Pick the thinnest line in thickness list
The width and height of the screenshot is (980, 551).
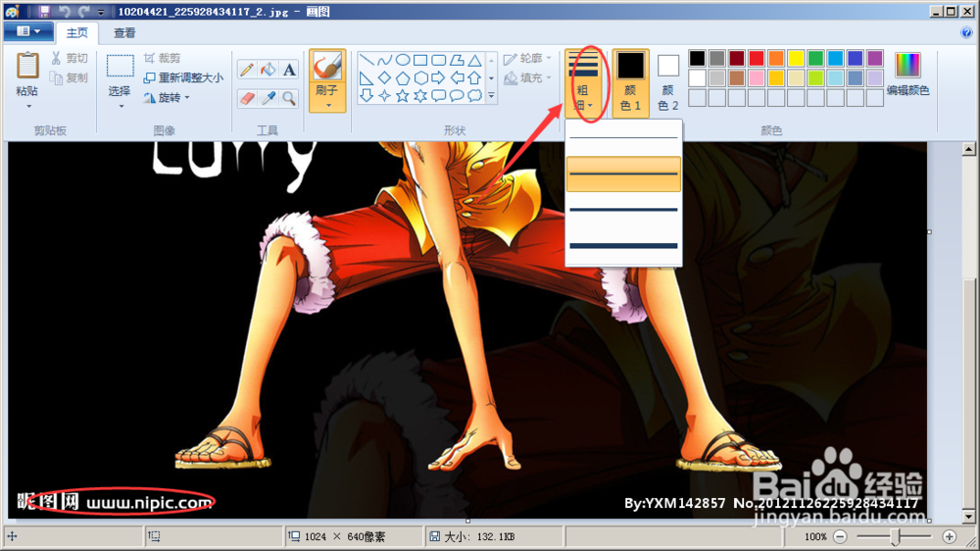coord(623,137)
